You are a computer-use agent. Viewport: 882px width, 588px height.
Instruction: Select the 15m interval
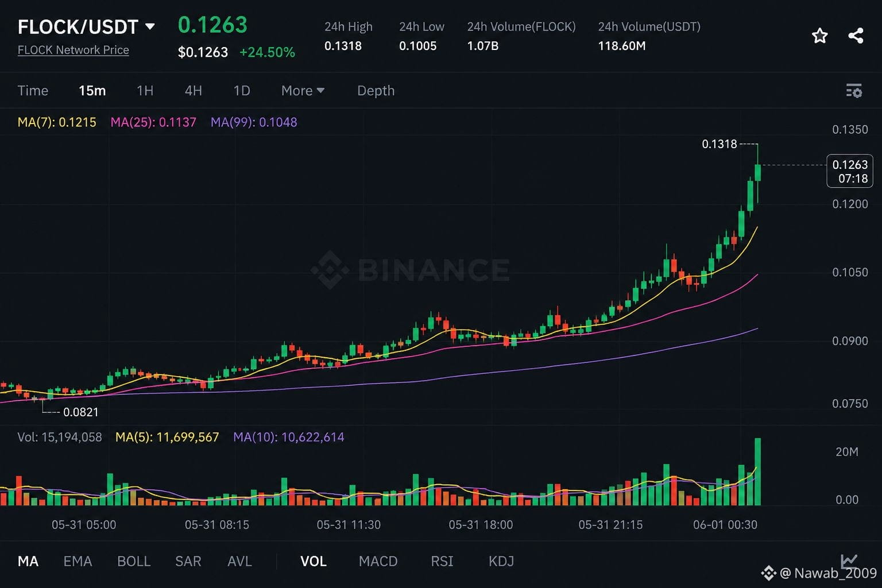[x=92, y=91]
